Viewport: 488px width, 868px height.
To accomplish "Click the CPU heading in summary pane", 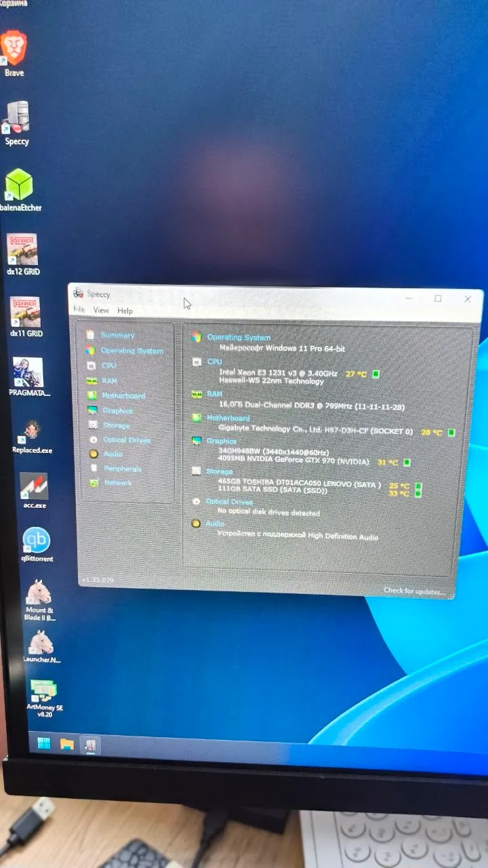I will [x=214, y=362].
